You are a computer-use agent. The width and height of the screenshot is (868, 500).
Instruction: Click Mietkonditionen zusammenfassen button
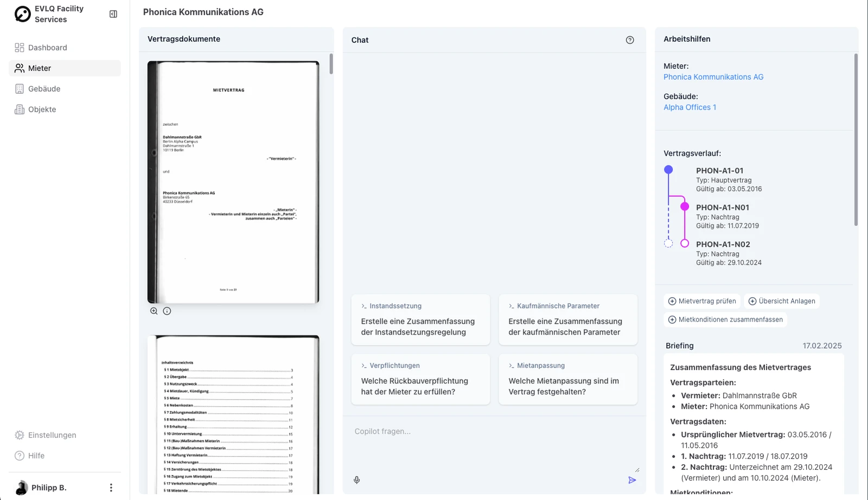[x=725, y=319]
